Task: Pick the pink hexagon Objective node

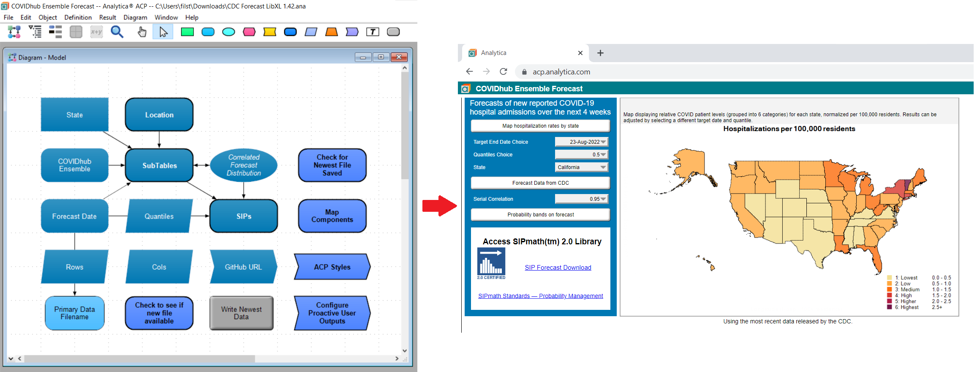Action: click(249, 32)
